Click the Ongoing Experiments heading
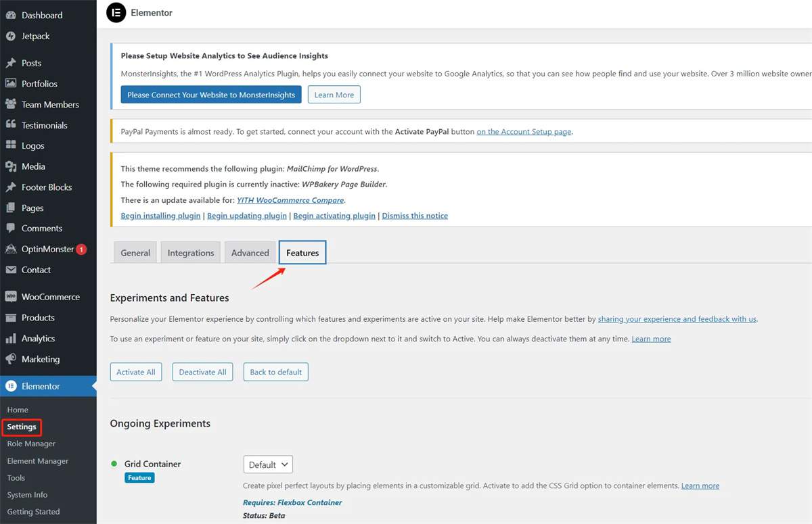 tap(160, 423)
